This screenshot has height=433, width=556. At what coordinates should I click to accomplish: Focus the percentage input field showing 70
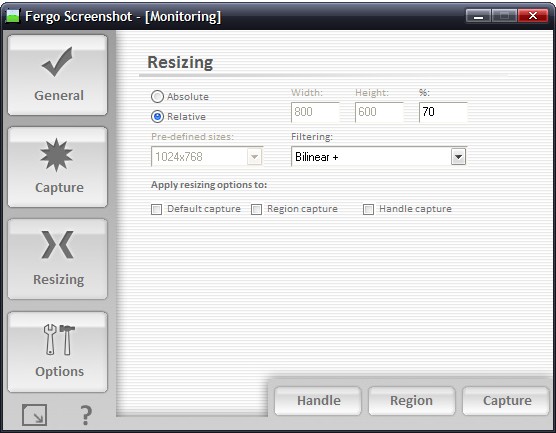click(443, 112)
